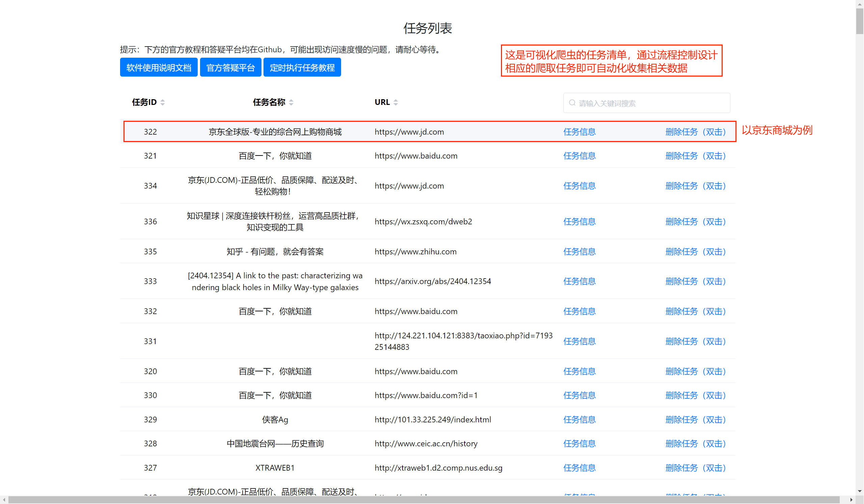Click task ID cell 331
The width and height of the screenshot is (864, 504).
(150, 341)
